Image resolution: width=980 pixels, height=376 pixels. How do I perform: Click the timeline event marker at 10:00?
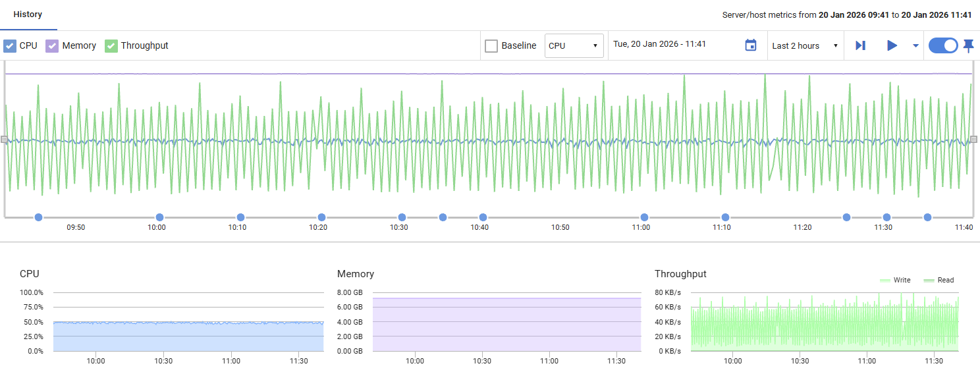(x=159, y=217)
